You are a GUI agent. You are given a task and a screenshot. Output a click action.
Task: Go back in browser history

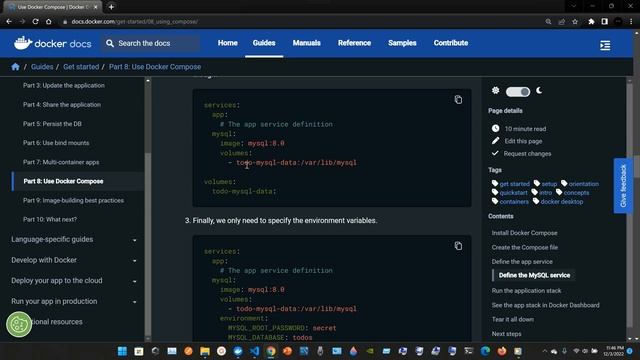click(x=9, y=22)
